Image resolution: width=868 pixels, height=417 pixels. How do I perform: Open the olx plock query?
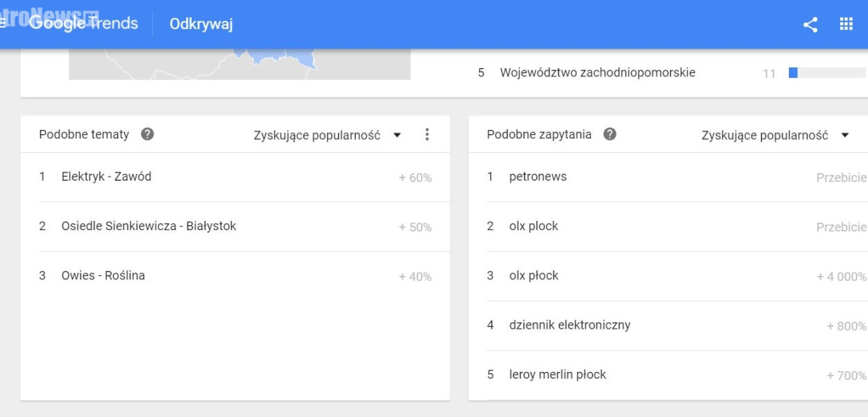coord(677,227)
